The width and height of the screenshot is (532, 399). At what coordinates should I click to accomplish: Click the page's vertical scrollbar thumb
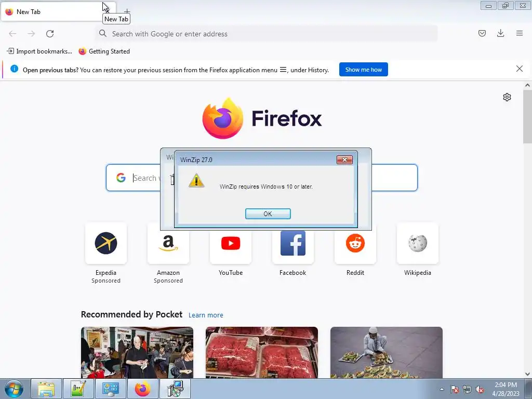527,117
